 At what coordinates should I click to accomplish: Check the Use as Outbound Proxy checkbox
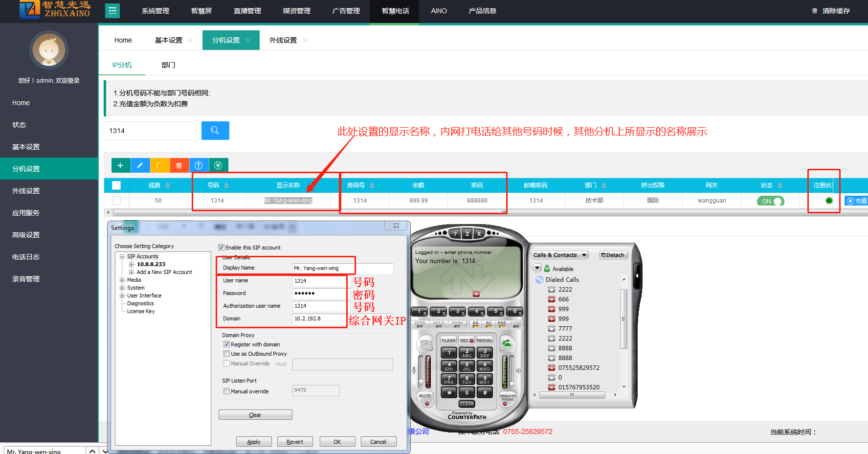(x=226, y=354)
